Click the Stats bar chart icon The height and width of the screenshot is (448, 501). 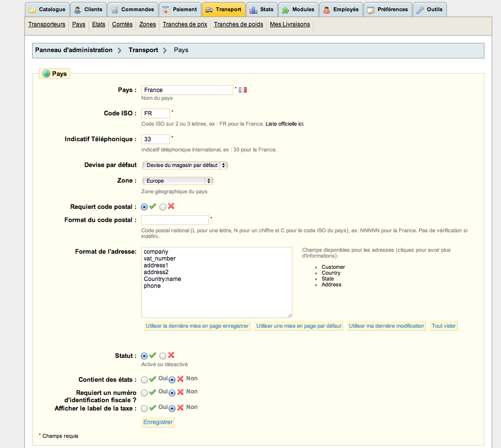253,10
